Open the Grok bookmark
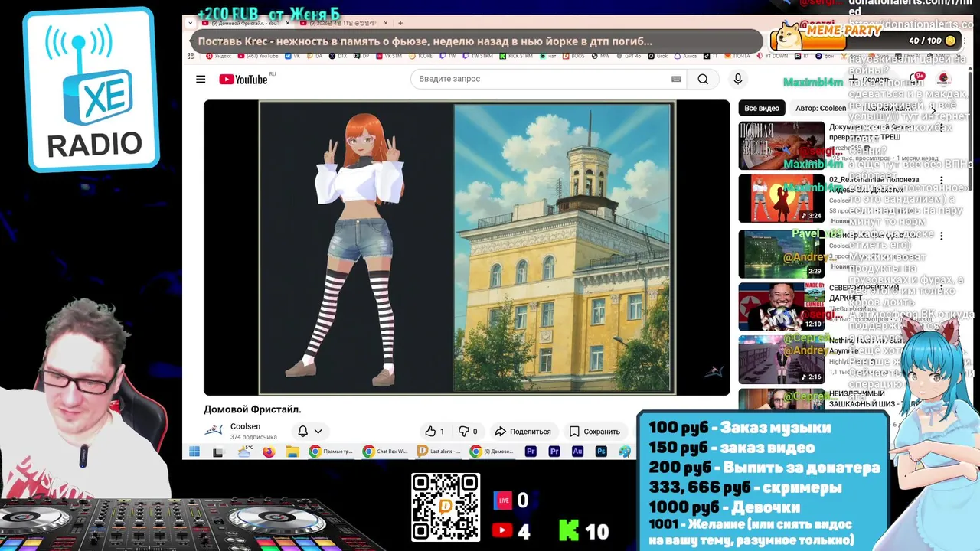The width and height of the screenshot is (980, 551). pos(658,56)
